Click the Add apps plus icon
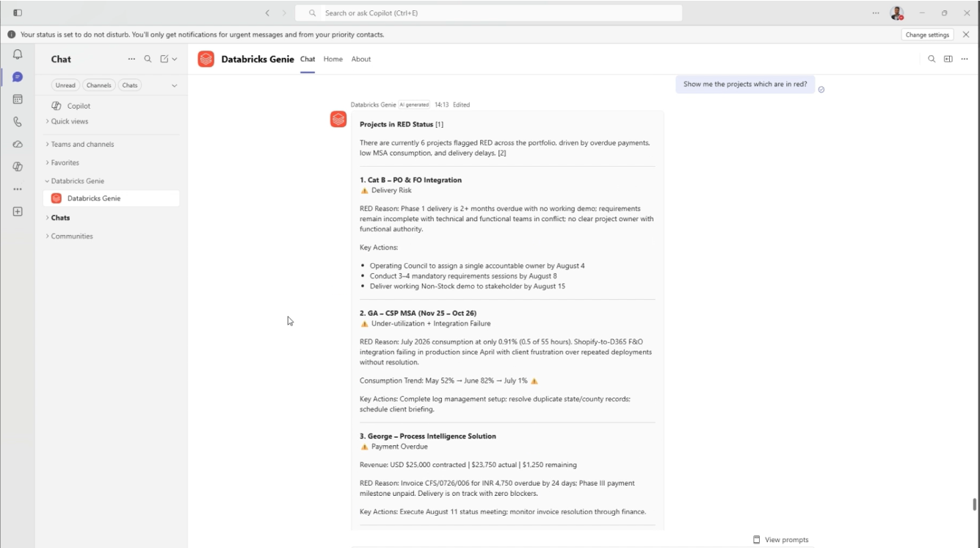This screenshot has height=548, width=980. (x=18, y=212)
